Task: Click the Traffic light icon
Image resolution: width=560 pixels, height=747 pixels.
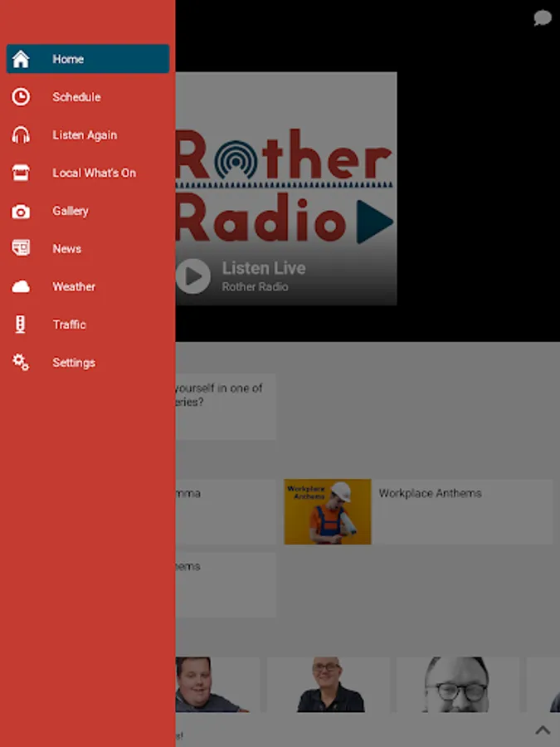Action: (x=21, y=325)
